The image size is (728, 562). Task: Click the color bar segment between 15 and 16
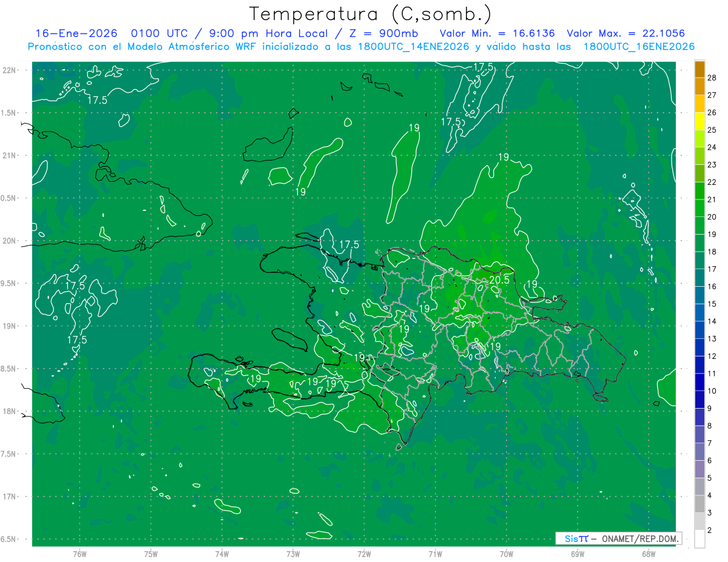pyautogui.click(x=700, y=295)
